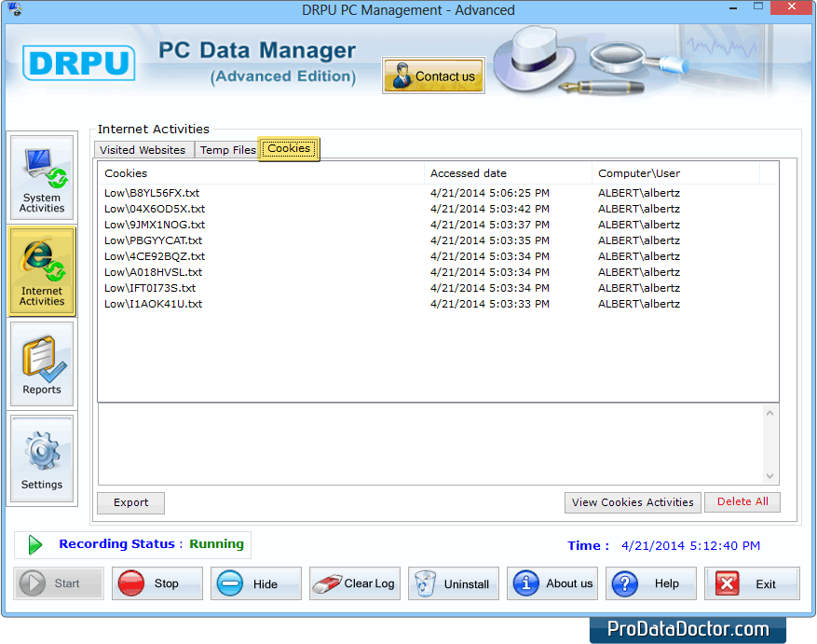Click the red X Exit icon
817x644 pixels.
728,583
